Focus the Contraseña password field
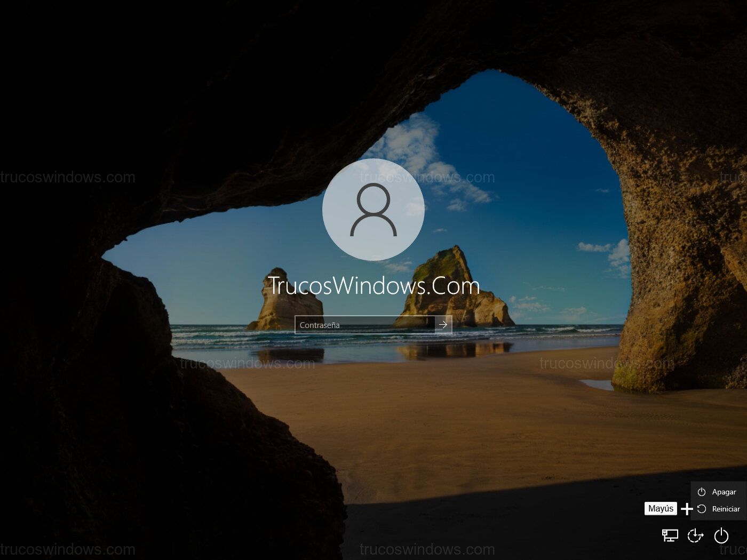The height and width of the screenshot is (560, 747). 365,325
